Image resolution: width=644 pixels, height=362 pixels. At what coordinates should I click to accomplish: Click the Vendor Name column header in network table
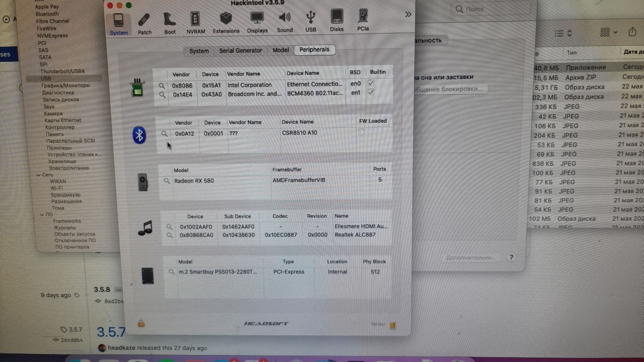[x=244, y=74]
